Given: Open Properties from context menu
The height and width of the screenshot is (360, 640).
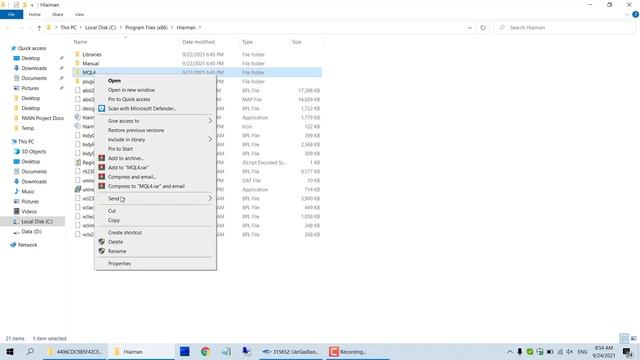Looking at the screenshot, I should [120, 264].
